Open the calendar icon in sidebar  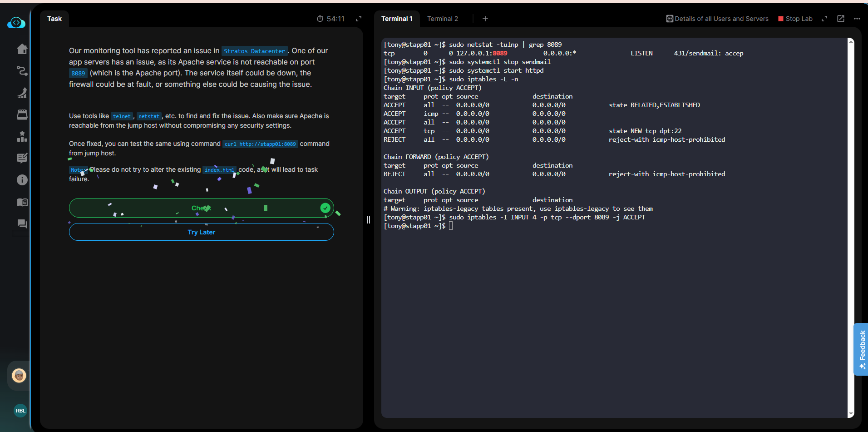pyautogui.click(x=22, y=114)
